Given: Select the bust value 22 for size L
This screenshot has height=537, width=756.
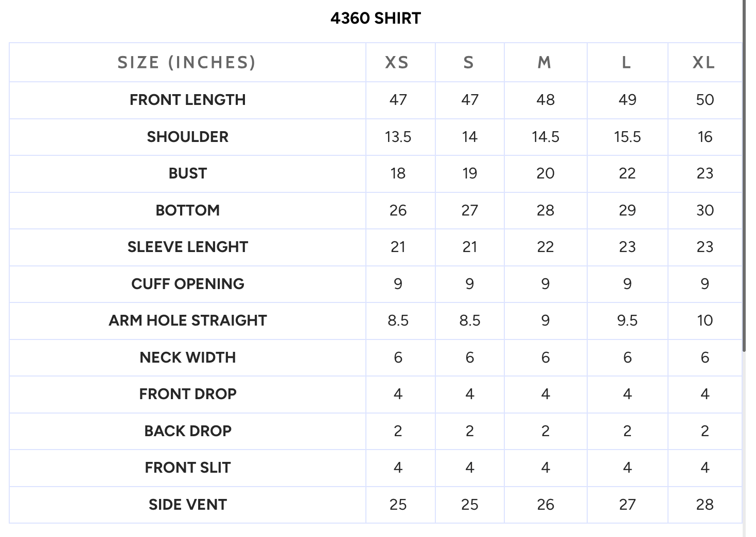Looking at the screenshot, I should tap(627, 173).
